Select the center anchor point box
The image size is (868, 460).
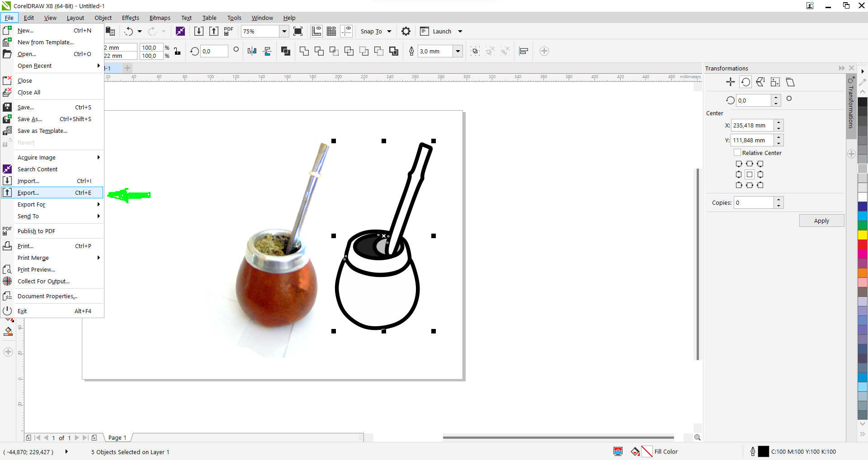point(750,174)
